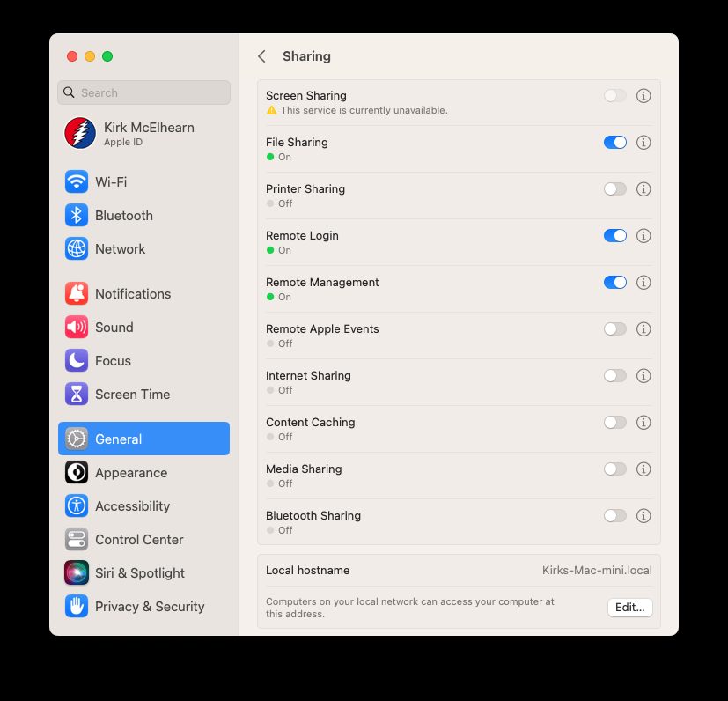Open File Sharing info details
The image size is (728, 701).
click(643, 142)
